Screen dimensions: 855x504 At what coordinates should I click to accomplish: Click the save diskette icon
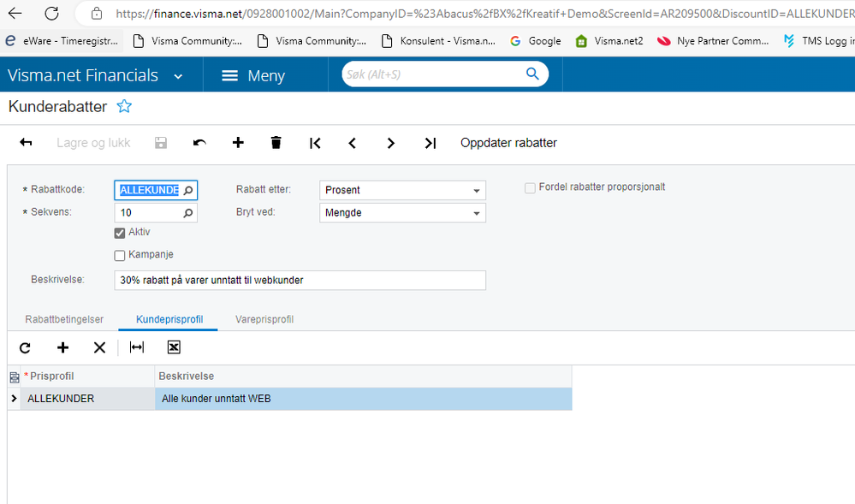point(161,143)
